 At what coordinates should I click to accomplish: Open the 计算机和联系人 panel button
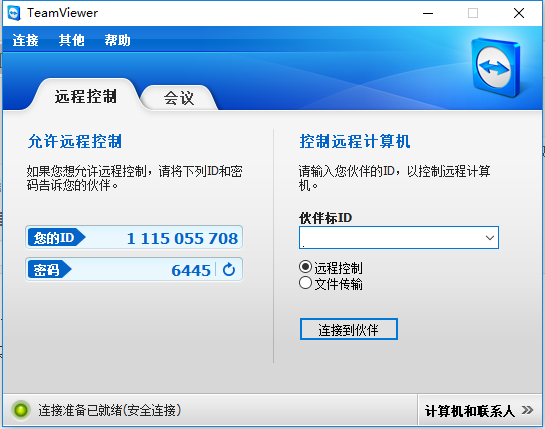480,410
